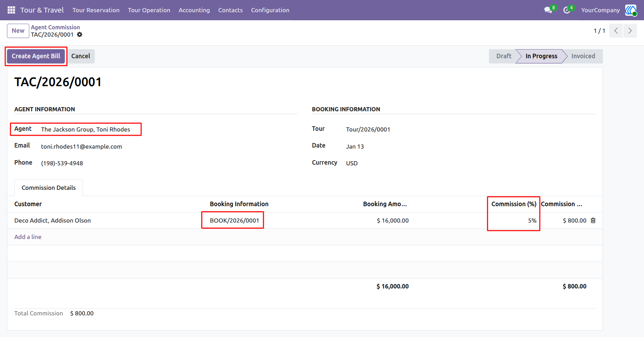Screen dimensions: 644x337
Task: Click the YourCompany switcher
Action: [x=600, y=10]
